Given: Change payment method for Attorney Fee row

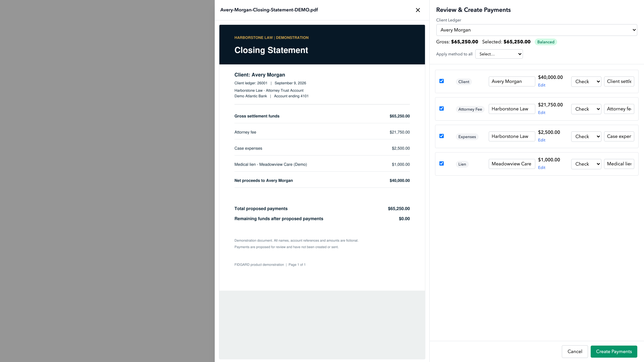Looking at the screenshot, I should tap(586, 109).
